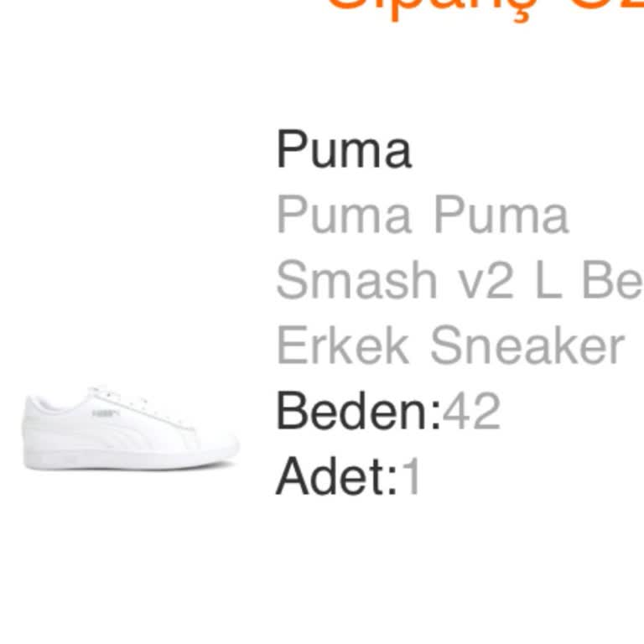The height and width of the screenshot is (644, 644).
Task: Click the word Sneaker in product description
Action: click(527, 345)
